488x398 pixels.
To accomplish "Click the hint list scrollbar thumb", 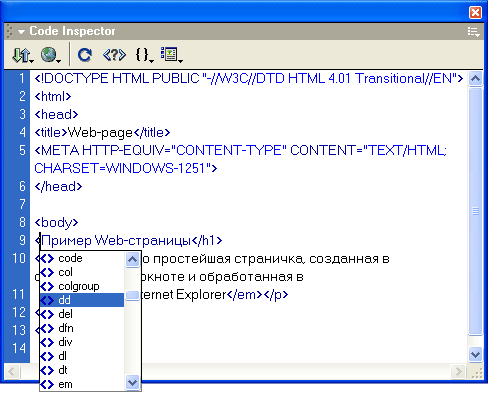I will pyautogui.click(x=132, y=295).
